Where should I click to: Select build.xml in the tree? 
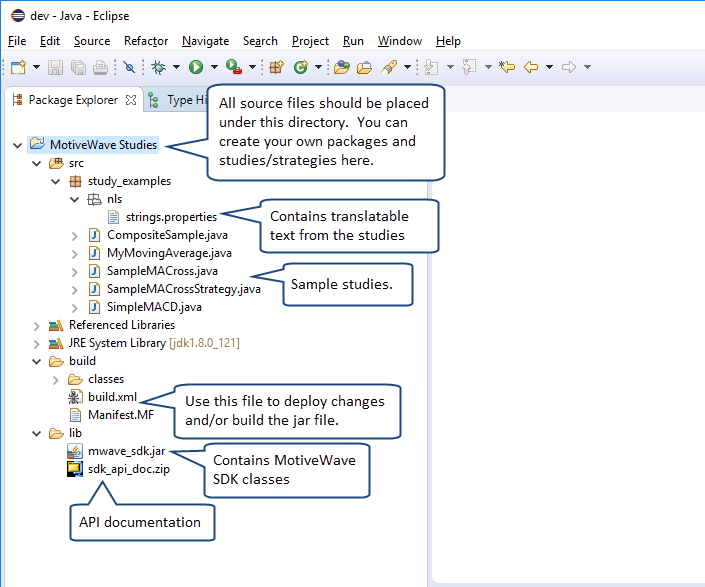111,397
